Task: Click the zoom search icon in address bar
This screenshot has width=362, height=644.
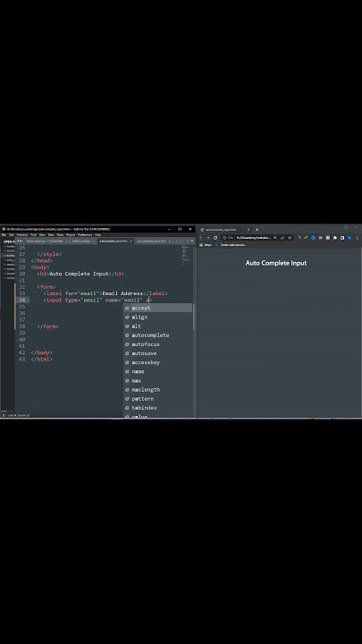Action: (275, 237)
